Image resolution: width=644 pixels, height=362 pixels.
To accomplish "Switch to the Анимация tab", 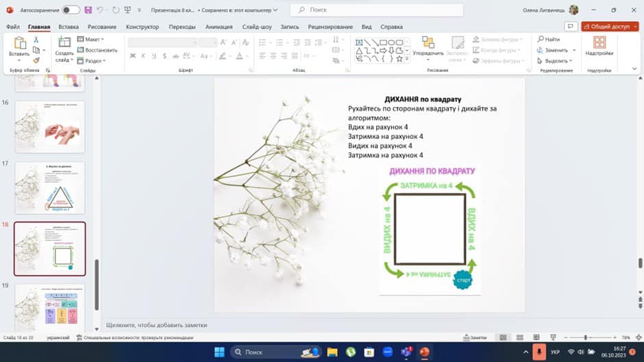I will click(x=219, y=27).
